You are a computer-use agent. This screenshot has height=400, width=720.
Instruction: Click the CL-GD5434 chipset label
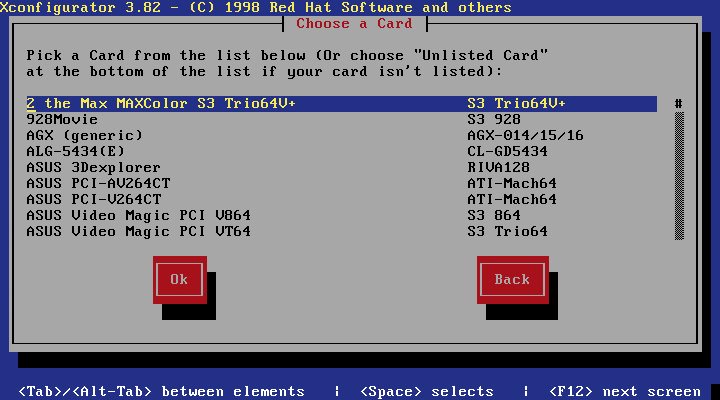point(507,152)
